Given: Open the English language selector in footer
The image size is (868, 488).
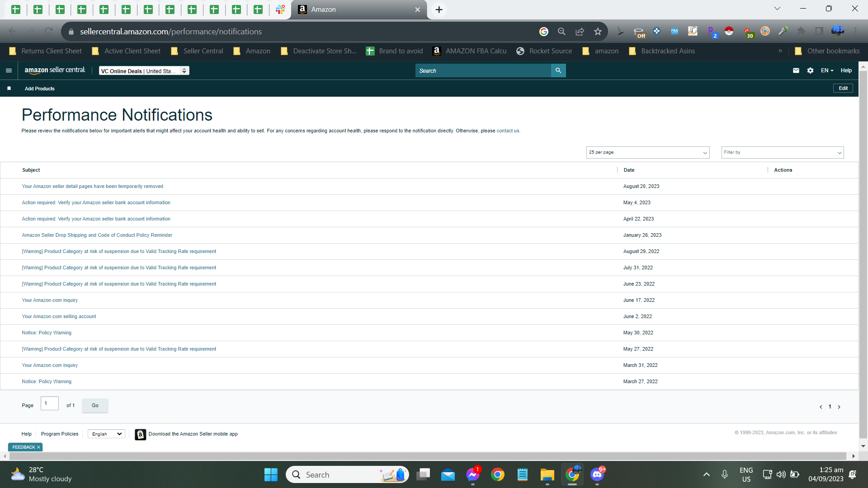Looking at the screenshot, I should [x=107, y=434].
